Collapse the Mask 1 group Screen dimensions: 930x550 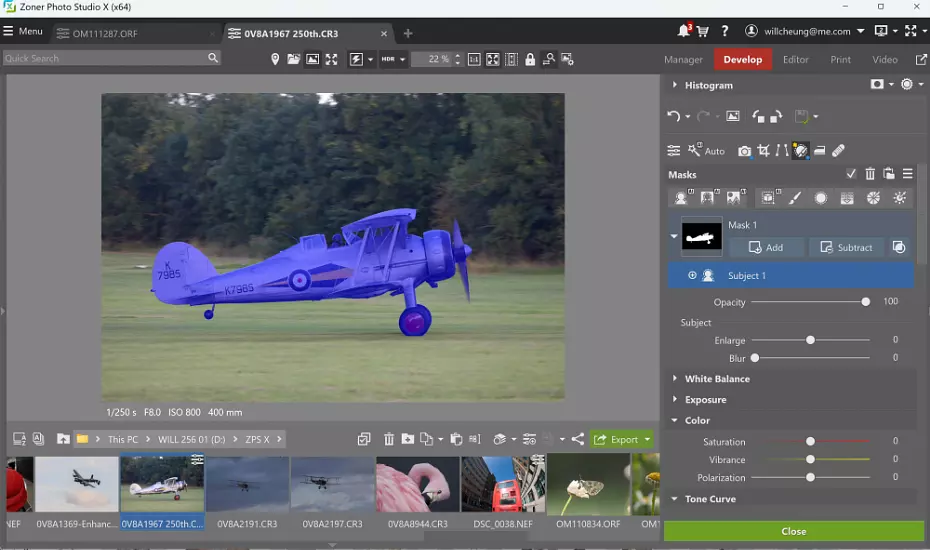pos(674,236)
